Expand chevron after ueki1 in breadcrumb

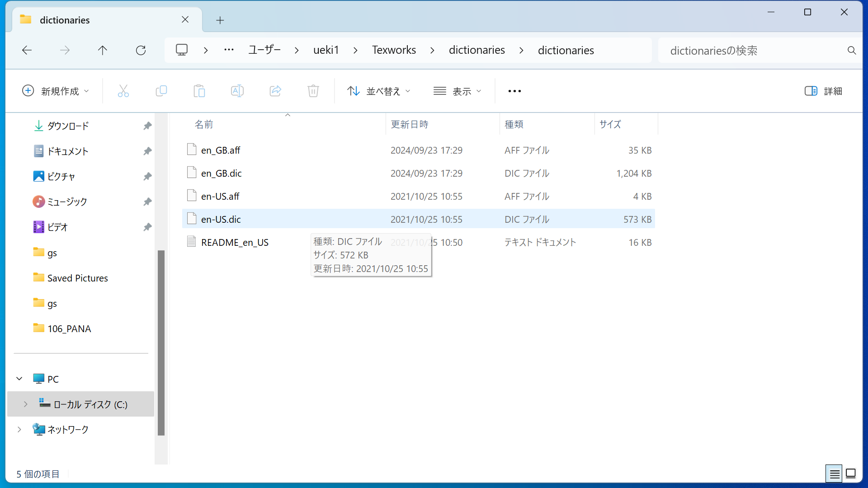355,50
